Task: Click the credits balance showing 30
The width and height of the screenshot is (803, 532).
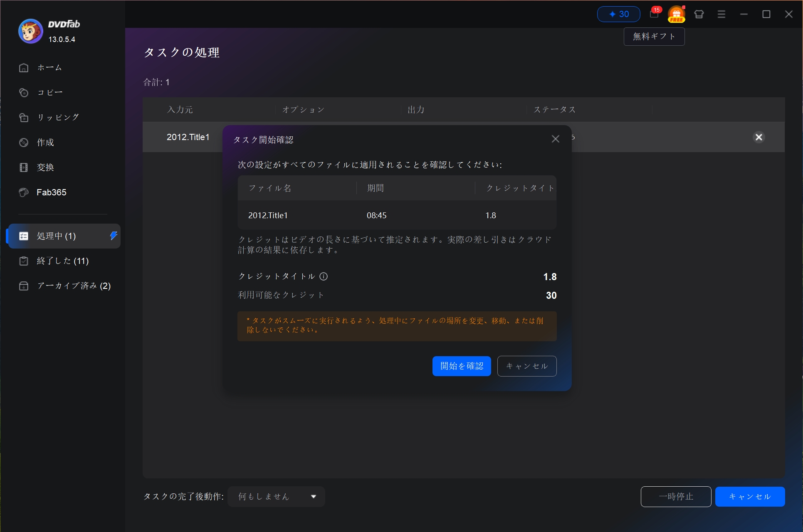Action: (618, 14)
